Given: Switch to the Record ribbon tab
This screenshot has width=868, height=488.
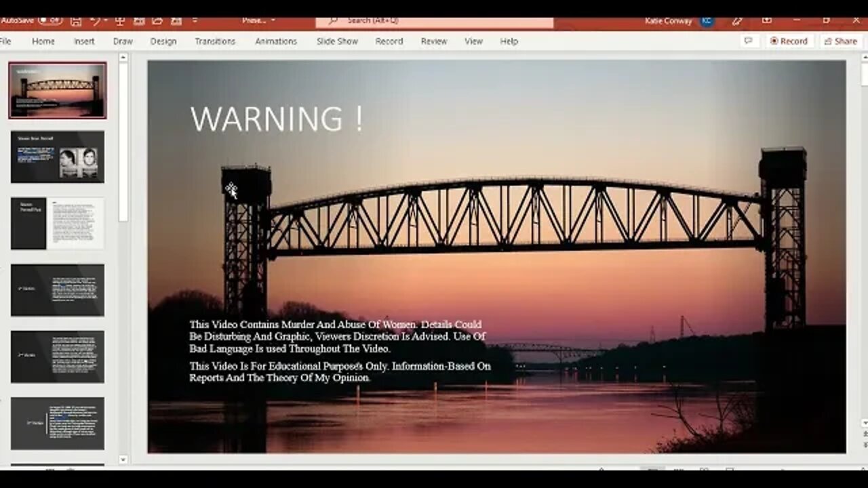Looking at the screenshot, I should click(x=389, y=41).
